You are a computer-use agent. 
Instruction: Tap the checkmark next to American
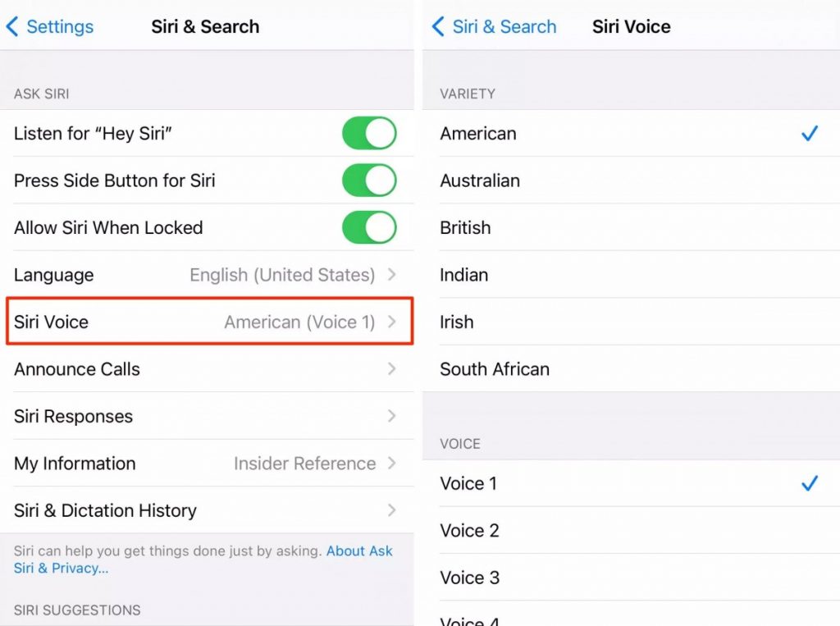click(810, 133)
